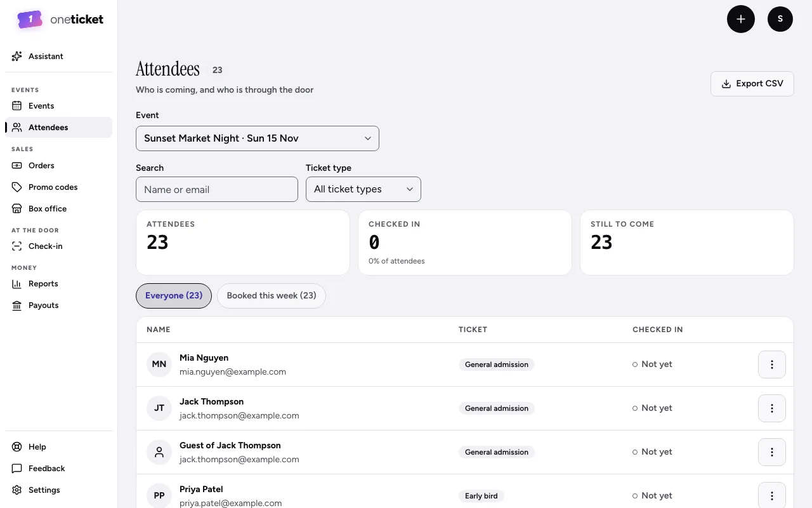Switch to Booked this week (23) tab
This screenshot has width=812, height=508.
tap(272, 296)
